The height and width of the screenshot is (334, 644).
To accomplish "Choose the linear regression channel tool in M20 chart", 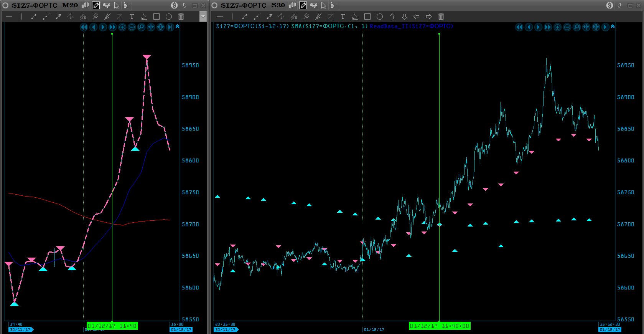I will pyautogui.click(x=83, y=17).
